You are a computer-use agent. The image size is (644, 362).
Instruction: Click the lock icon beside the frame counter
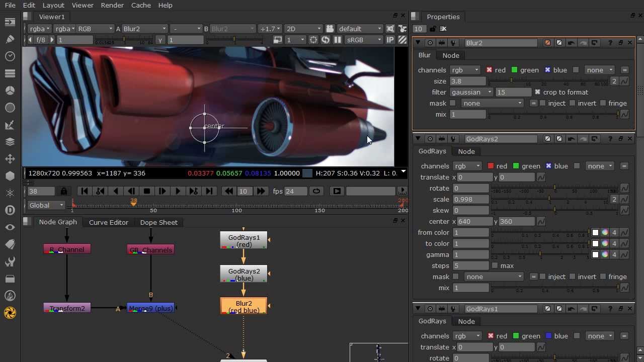click(x=63, y=191)
